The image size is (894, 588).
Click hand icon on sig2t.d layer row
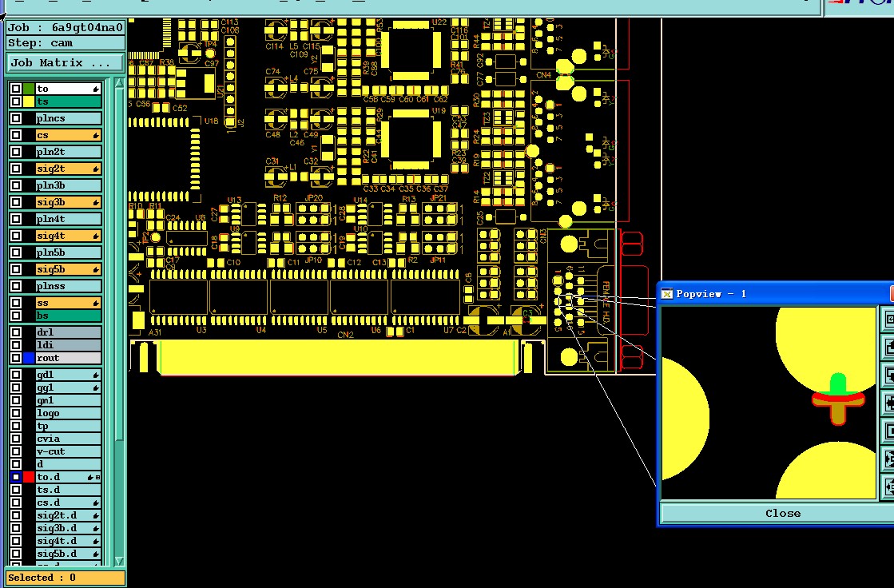click(96, 515)
